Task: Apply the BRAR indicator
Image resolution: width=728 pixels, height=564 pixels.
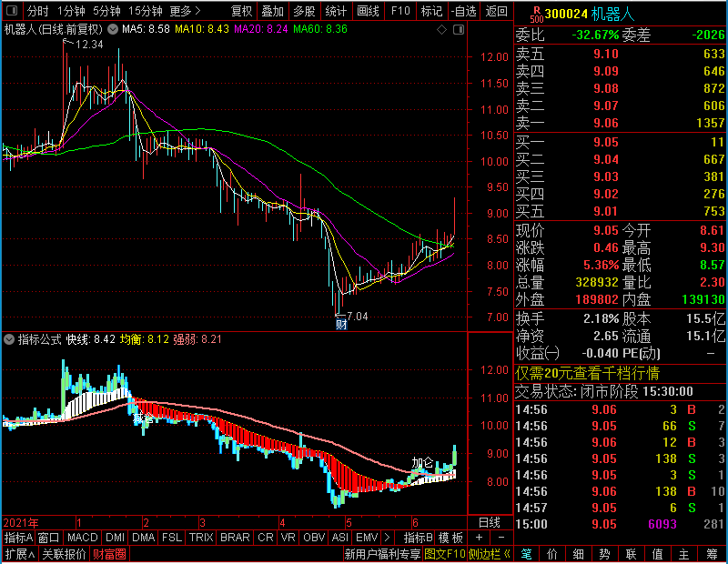Action: pos(235,538)
